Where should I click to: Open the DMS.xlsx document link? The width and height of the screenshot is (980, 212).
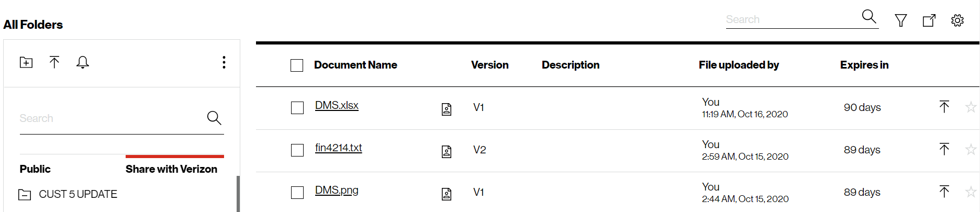(337, 105)
